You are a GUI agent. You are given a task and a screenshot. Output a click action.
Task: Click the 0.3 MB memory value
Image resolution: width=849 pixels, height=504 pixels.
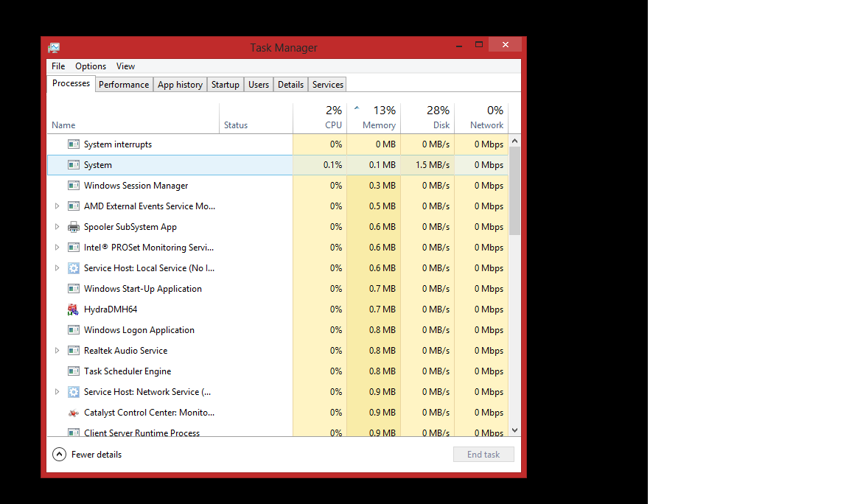click(382, 185)
